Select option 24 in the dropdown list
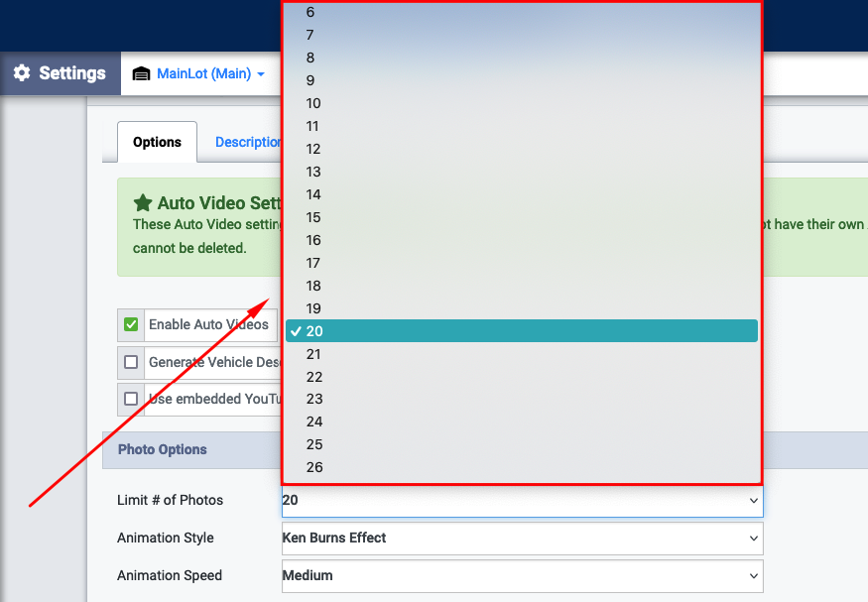The width and height of the screenshot is (868, 602). pos(522,421)
